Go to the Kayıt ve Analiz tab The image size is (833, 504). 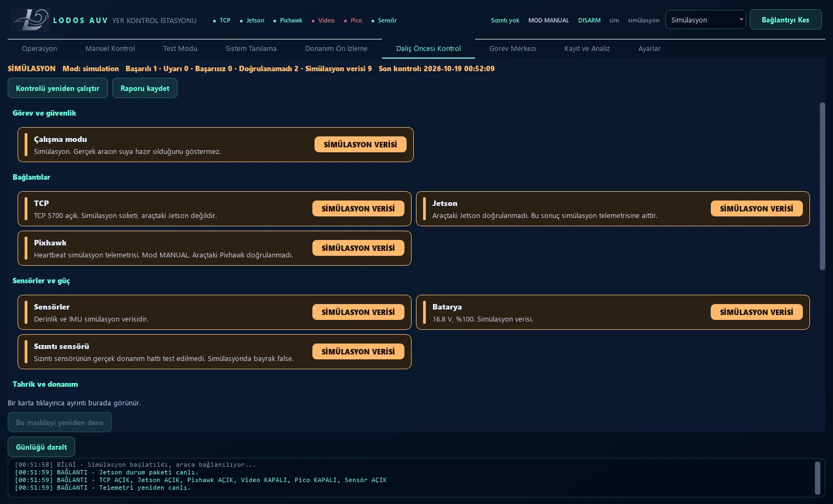587,48
